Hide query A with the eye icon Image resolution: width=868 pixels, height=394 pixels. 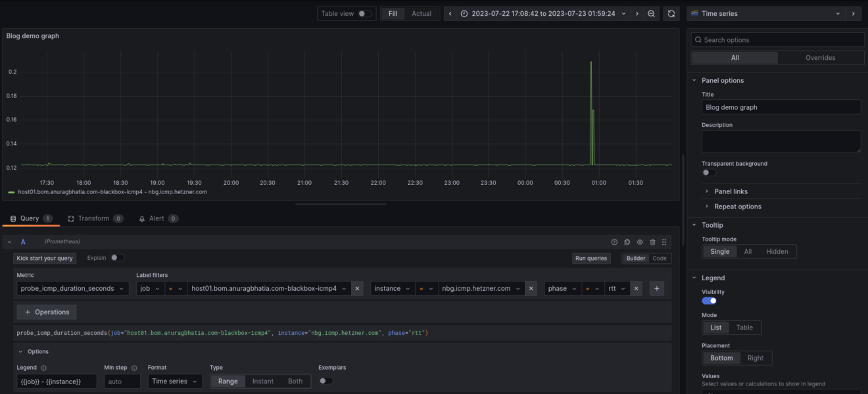pyautogui.click(x=639, y=242)
